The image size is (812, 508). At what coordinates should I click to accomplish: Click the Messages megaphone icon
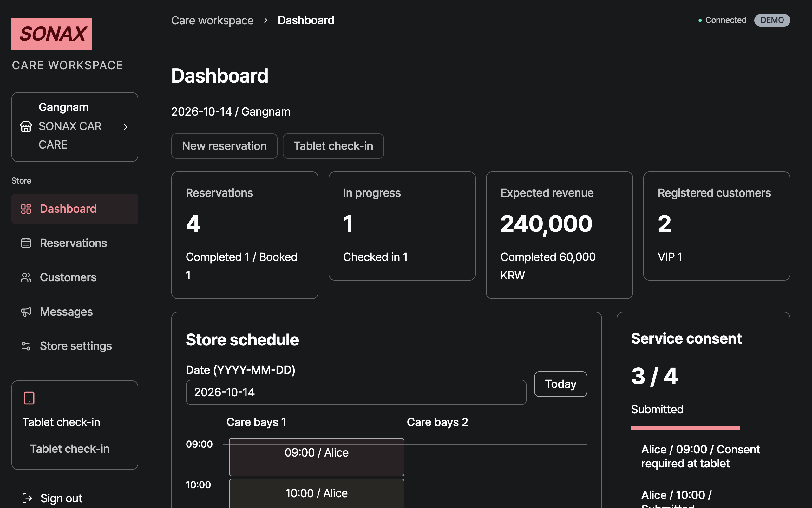[x=26, y=311]
